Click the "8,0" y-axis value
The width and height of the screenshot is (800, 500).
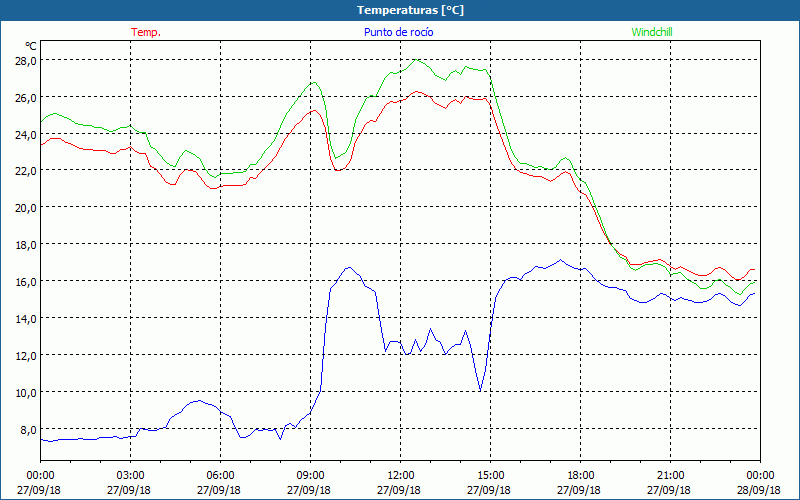click(28, 430)
